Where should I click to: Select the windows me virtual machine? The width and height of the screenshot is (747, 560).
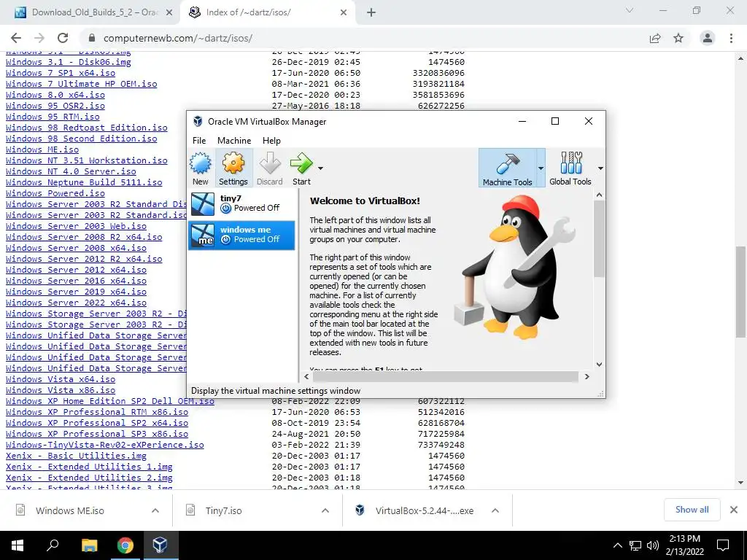pyautogui.click(x=242, y=235)
